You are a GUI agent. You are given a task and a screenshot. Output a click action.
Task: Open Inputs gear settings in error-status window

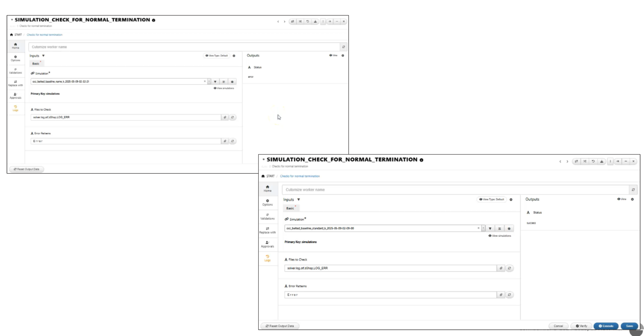[x=234, y=56]
